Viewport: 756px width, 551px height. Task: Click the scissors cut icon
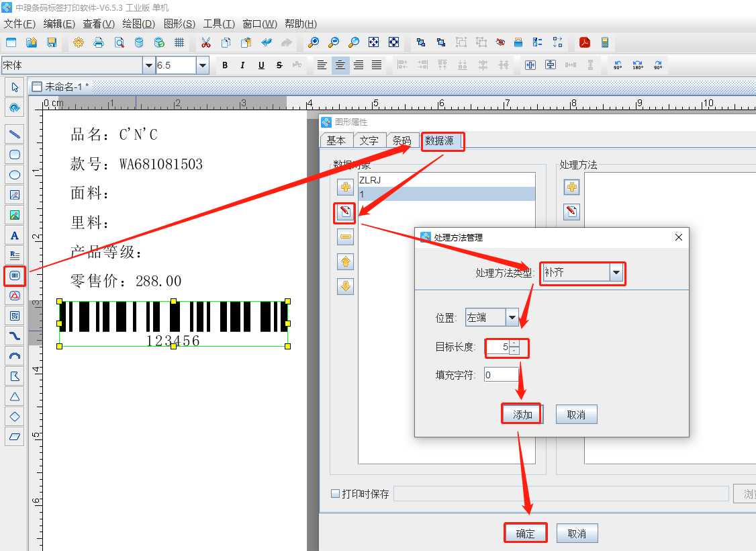[205, 42]
